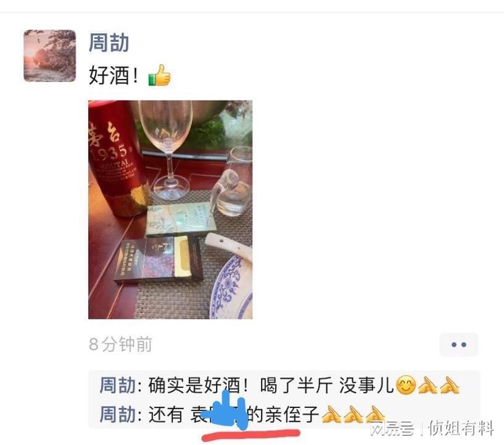Tap 周劼 name in first comment
The image size is (504, 445).
pos(118,385)
